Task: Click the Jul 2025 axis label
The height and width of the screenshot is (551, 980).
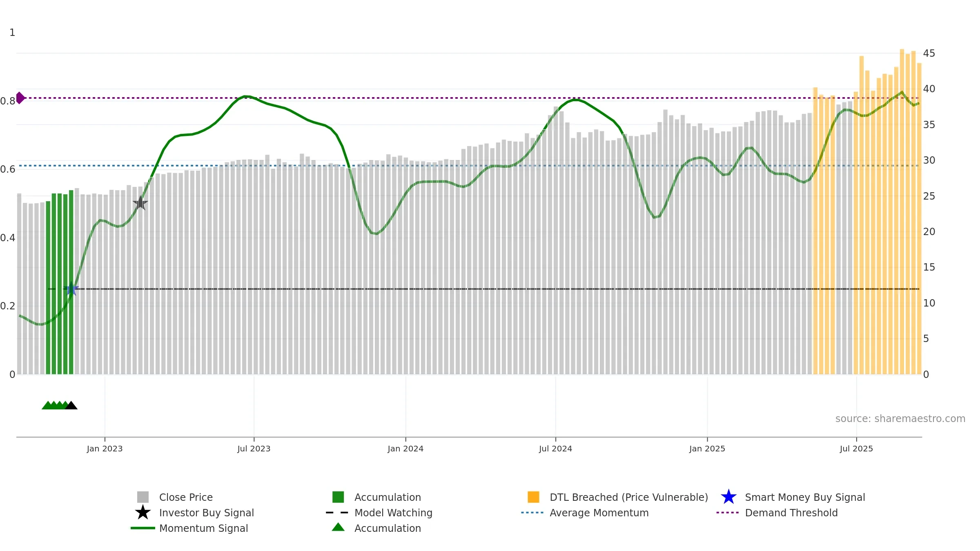Action: coord(856,449)
